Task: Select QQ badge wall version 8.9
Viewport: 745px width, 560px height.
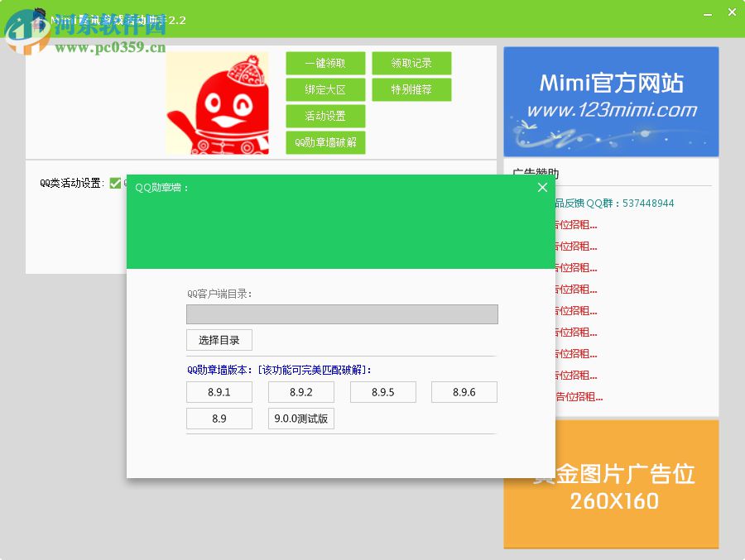Action: tap(219, 419)
